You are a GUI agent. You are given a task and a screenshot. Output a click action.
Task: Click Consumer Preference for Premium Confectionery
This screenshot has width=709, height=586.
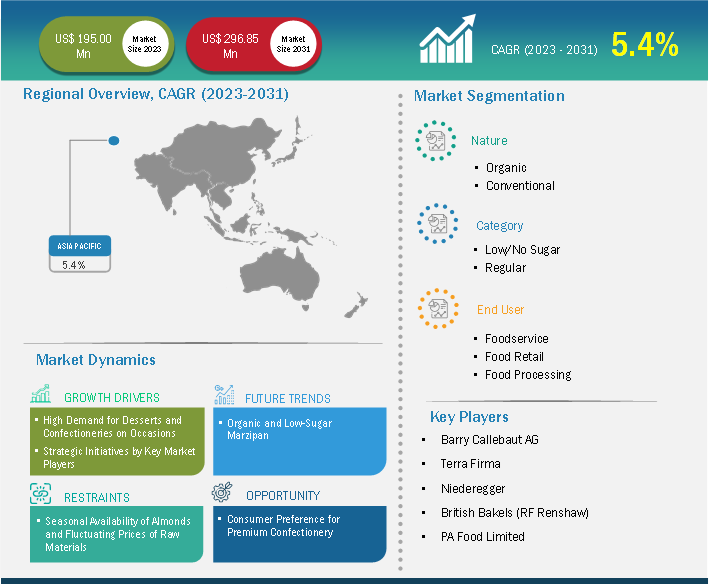[x=284, y=526]
